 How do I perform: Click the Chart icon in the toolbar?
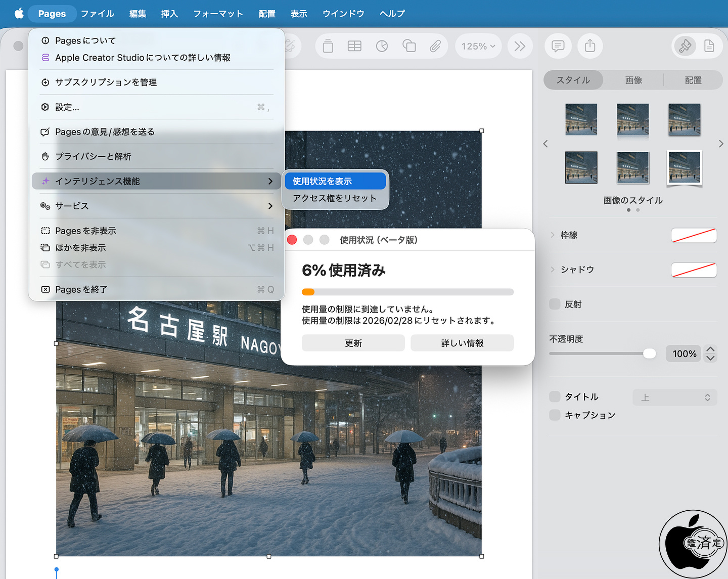tap(382, 47)
